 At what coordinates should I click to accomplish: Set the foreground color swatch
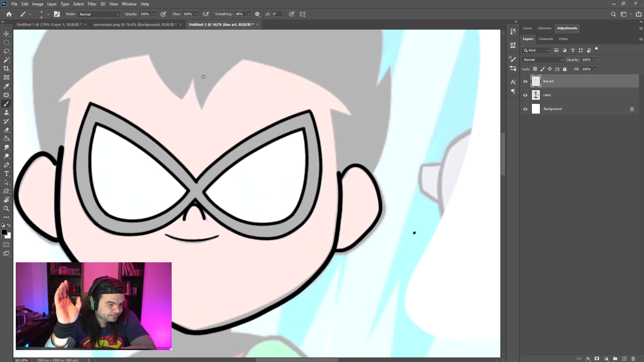pos(4,232)
